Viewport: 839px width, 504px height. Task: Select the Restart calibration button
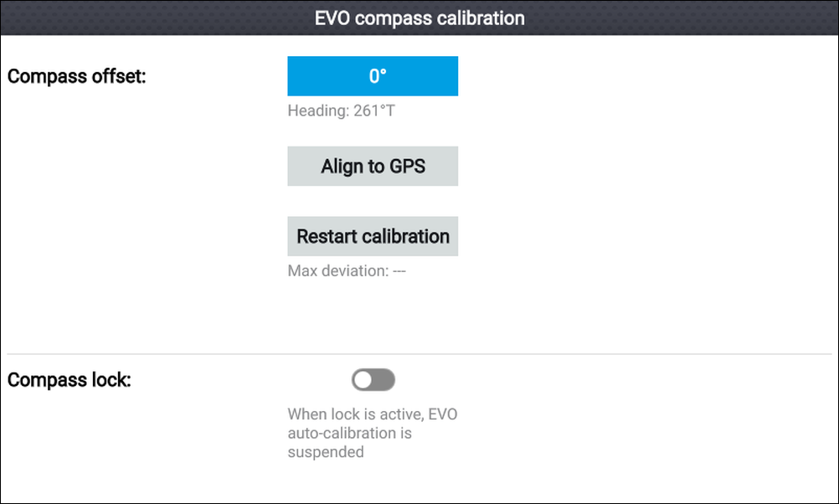(x=373, y=236)
